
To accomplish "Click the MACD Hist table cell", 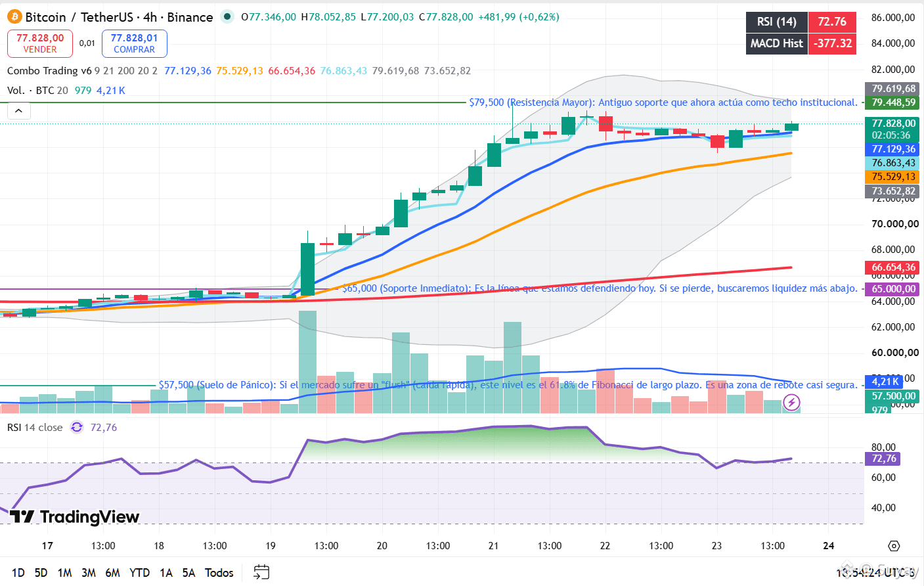I will pyautogui.click(x=777, y=43).
